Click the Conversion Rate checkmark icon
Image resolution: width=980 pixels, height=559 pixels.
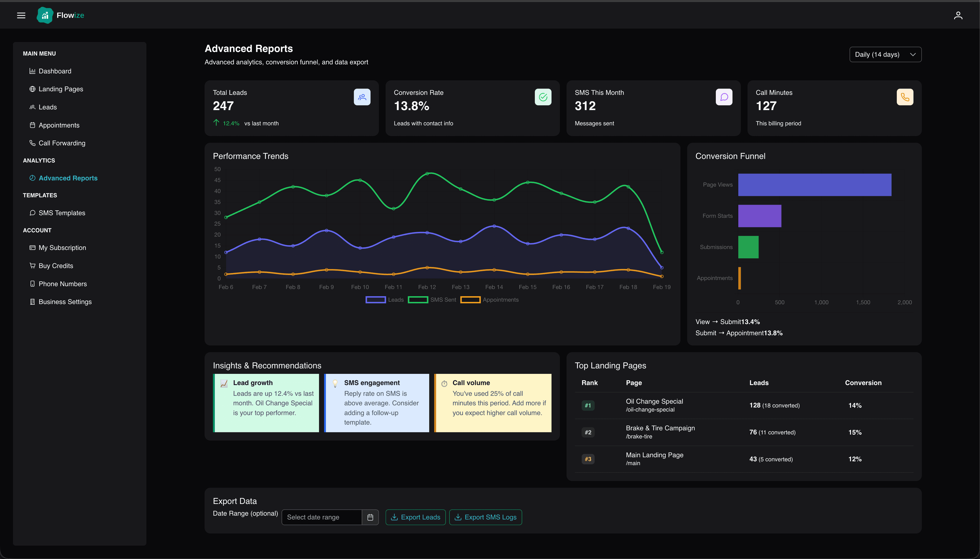pyautogui.click(x=543, y=97)
